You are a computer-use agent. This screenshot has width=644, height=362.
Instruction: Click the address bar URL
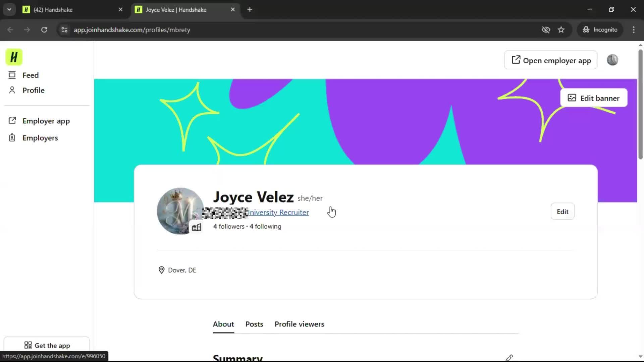(132, 30)
